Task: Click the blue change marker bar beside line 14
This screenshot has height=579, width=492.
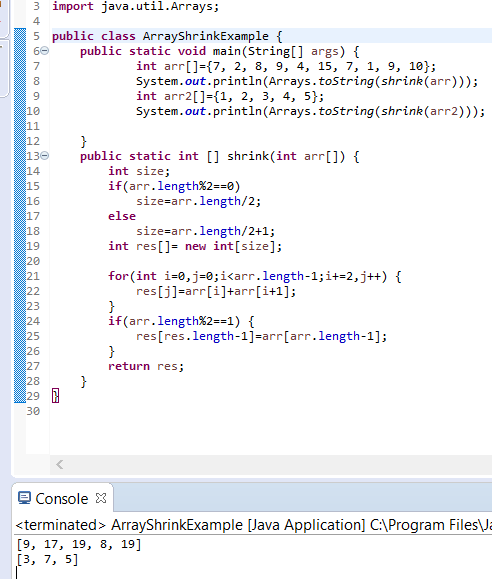Action: pyautogui.click(x=20, y=171)
